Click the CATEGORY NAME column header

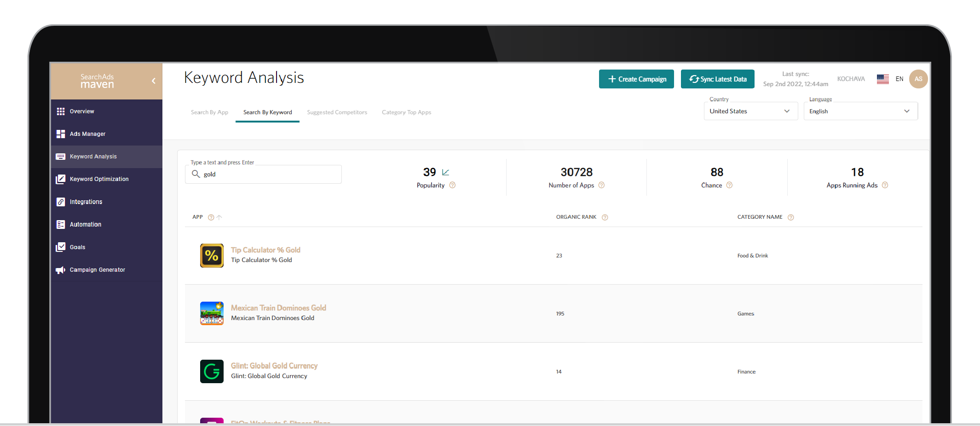pyautogui.click(x=760, y=217)
